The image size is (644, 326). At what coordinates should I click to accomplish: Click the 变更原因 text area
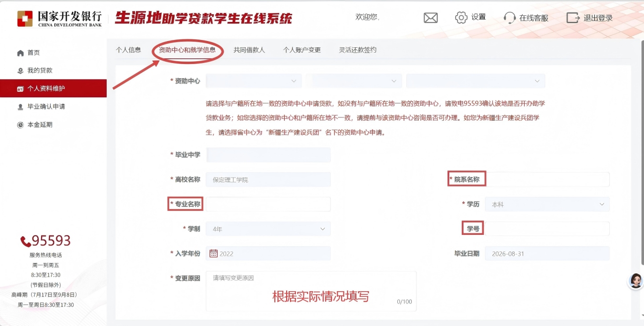(x=311, y=291)
